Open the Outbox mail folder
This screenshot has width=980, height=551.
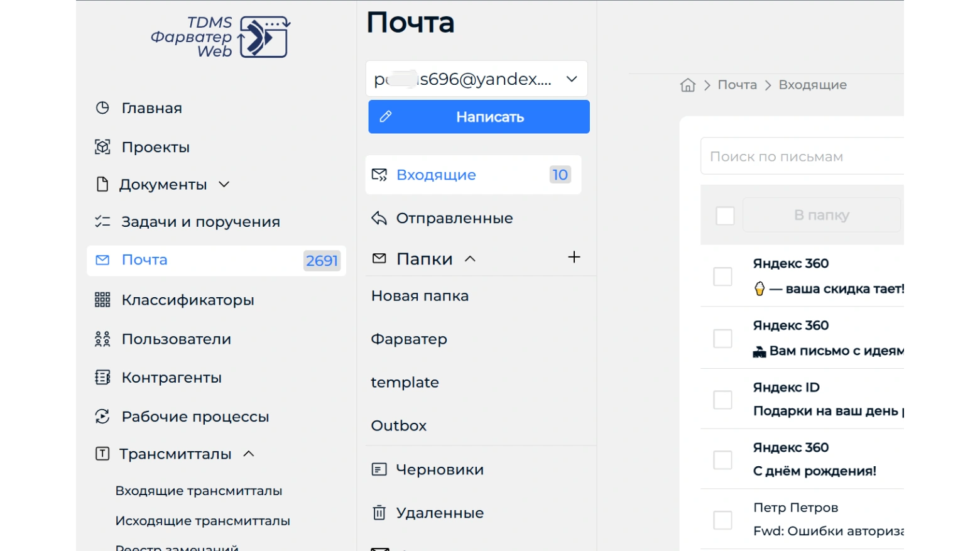click(398, 426)
